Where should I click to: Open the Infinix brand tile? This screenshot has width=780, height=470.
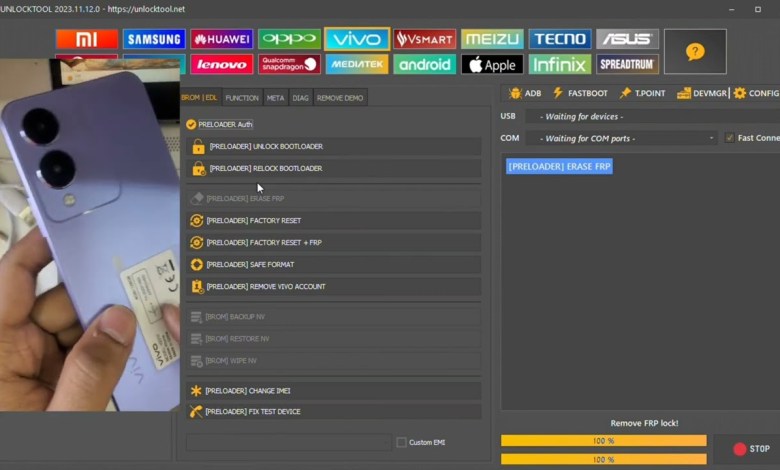pyautogui.click(x=560, y=64)
